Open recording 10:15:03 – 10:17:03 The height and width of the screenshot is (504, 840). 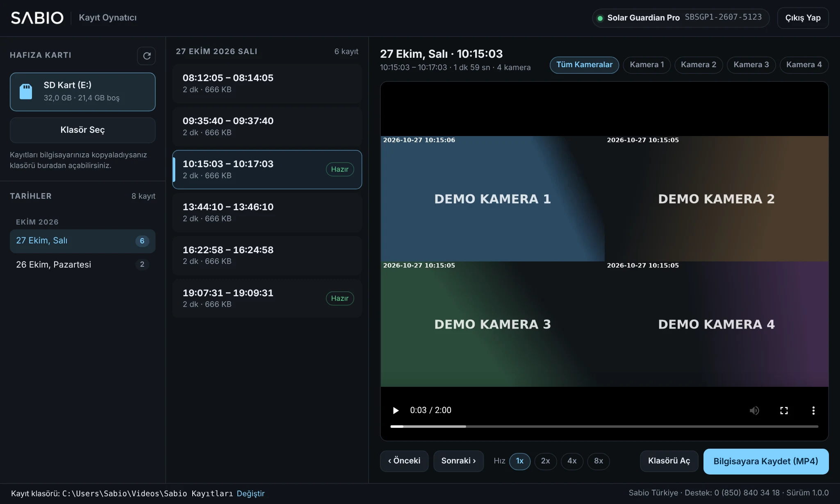267,170
